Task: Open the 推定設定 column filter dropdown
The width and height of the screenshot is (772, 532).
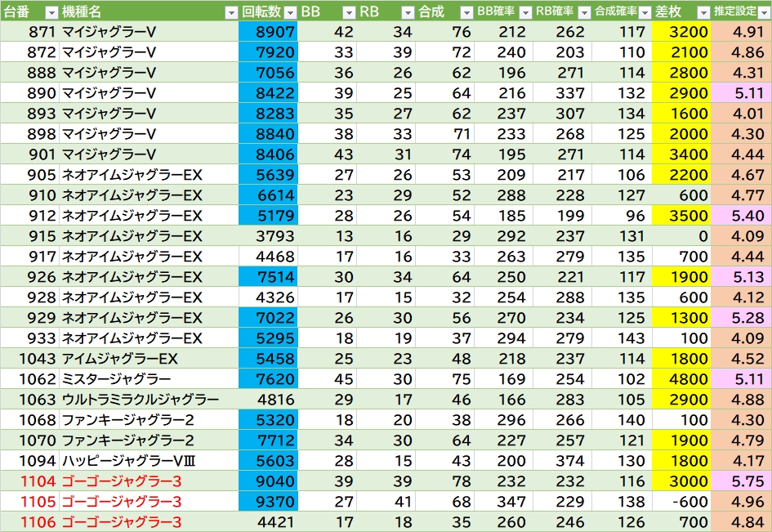Action: (764, 12)
